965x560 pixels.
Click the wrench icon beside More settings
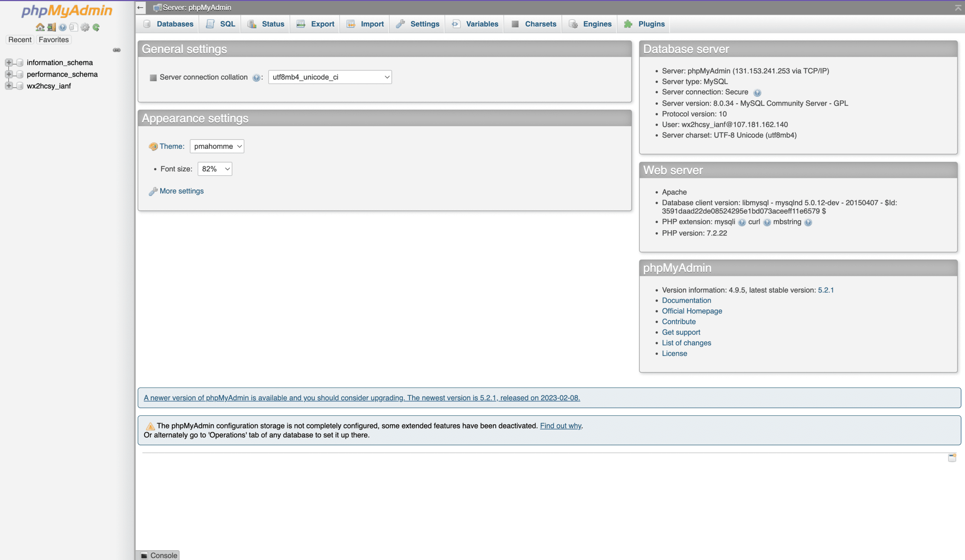pos(153,191)
